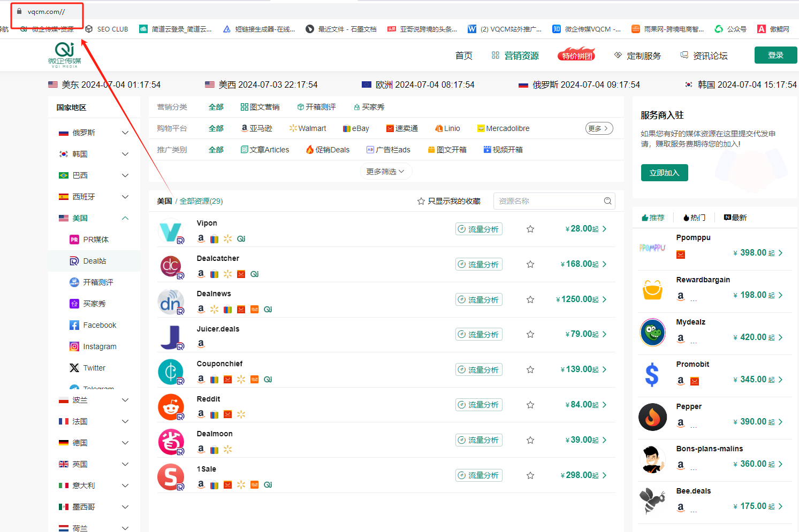
Task: Show 更多 shopping platforms
Action: [x=599, y=128]
